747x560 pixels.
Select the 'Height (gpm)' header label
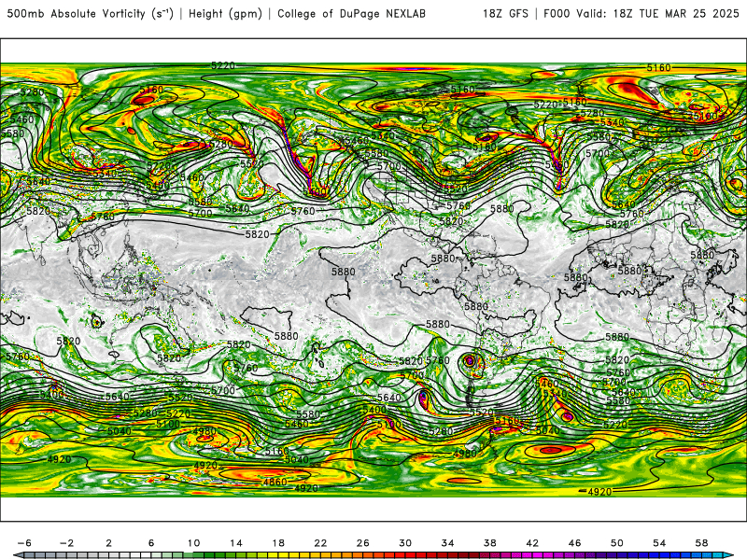click(225, 14)
